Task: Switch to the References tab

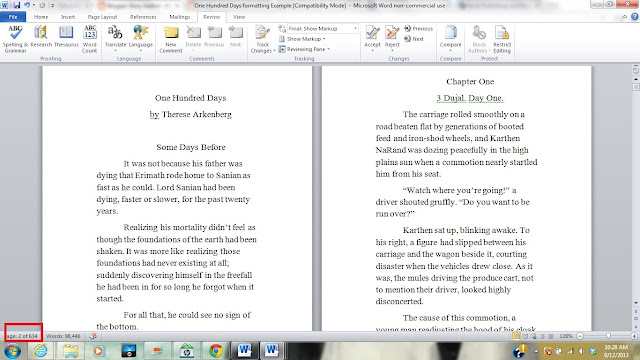Action: pyautogui.click(x=143, y=17)
